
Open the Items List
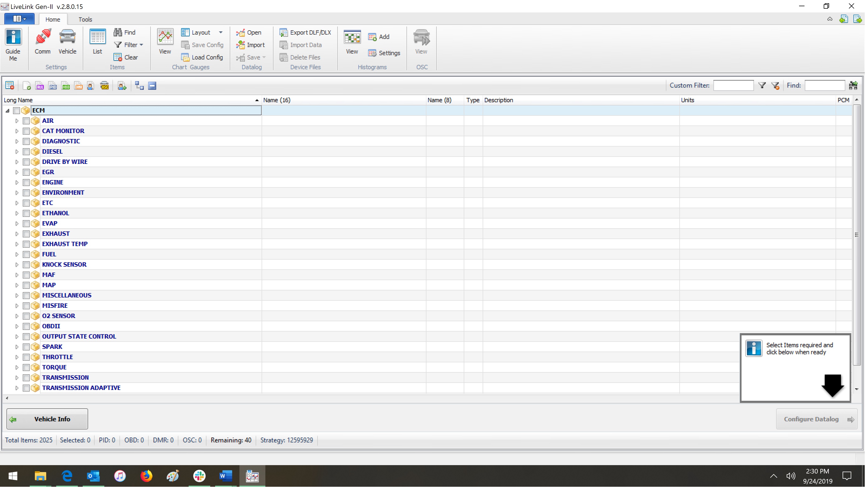(97, 42)
